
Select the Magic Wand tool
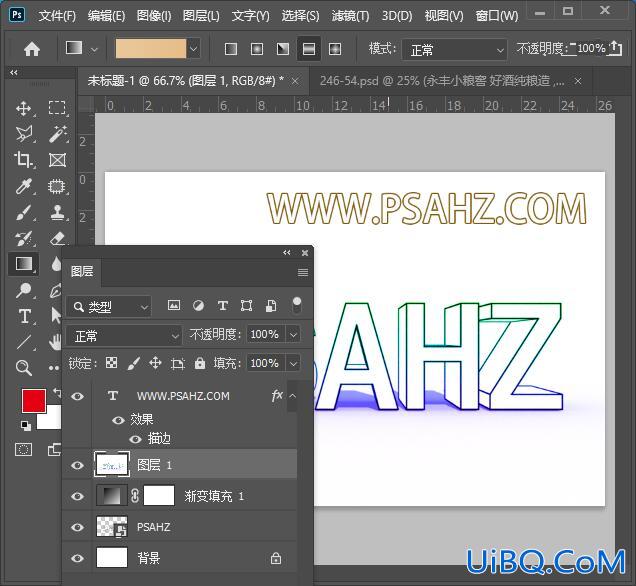[x=57, y=134]
